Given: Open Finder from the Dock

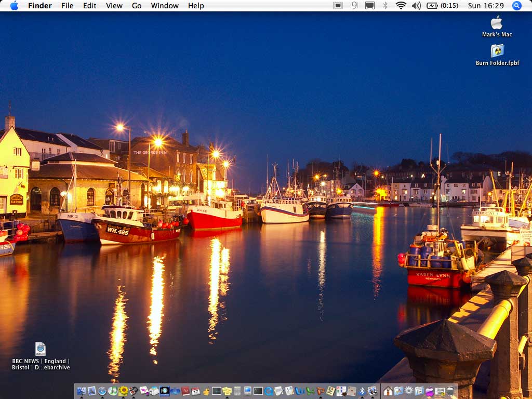Looking at the screenshot, I should coord(81,391).
